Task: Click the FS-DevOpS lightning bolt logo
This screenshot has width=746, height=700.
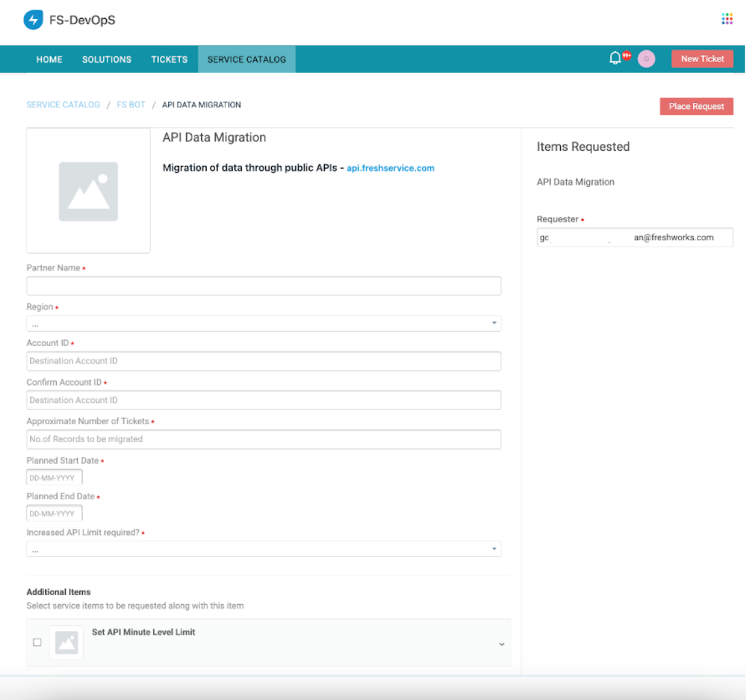Action: [x=33, y=20]
